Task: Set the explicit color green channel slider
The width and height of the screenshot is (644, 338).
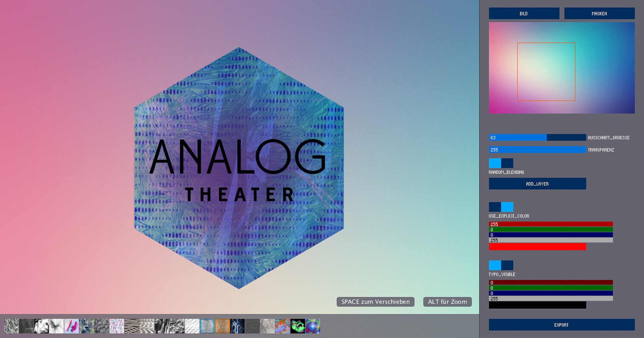Action: tap(551, 229)
